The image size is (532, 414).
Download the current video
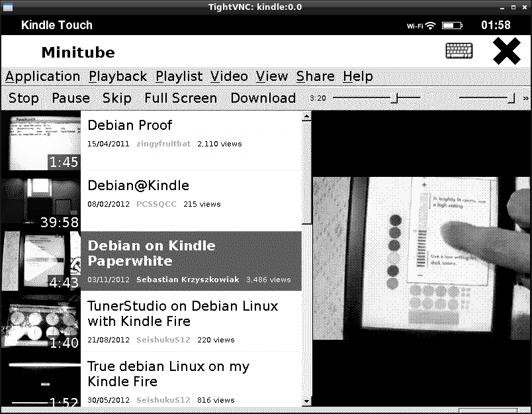(x=263, y=98)
